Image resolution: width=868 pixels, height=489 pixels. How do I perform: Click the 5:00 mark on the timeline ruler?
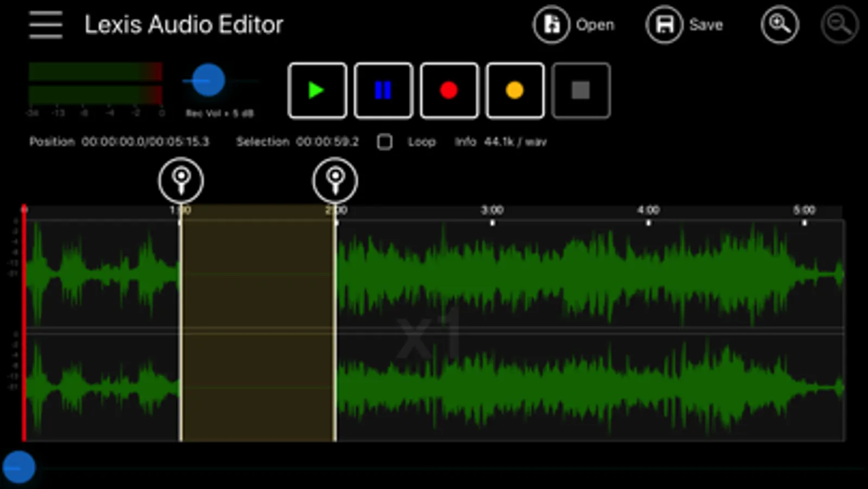click(804, 210)
